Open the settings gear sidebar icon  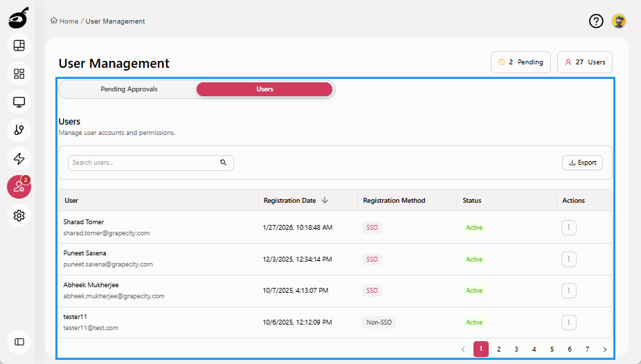point(19,216)
